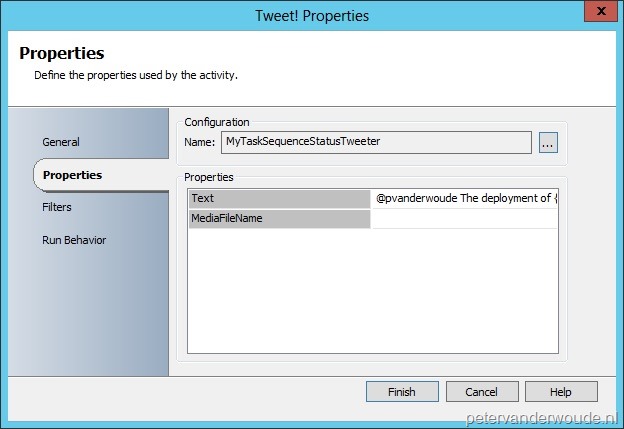Open the Filters tab
Screen dimensions: 624x429
[x=57, y=207]
